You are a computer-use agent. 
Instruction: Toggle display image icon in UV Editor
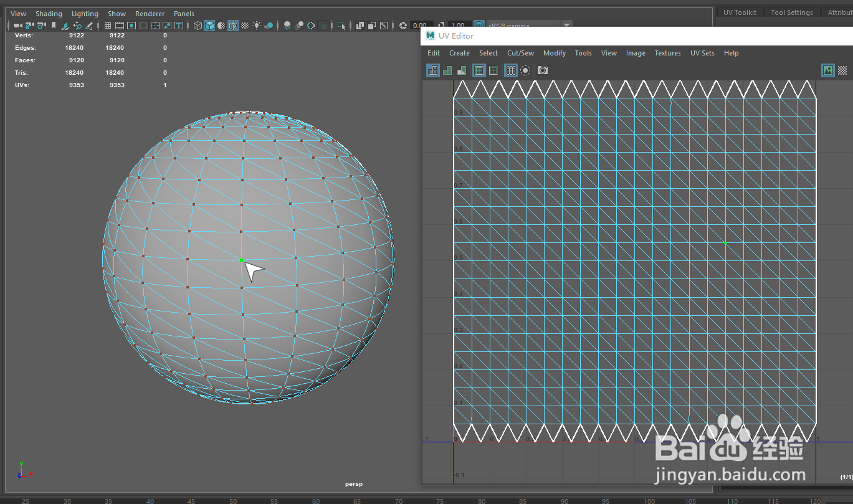[x=828, y=70]
